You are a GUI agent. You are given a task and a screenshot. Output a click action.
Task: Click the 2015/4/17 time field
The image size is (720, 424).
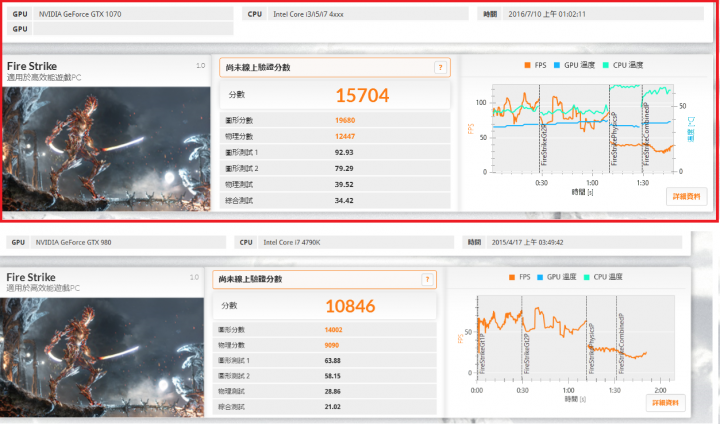[584, 242]
